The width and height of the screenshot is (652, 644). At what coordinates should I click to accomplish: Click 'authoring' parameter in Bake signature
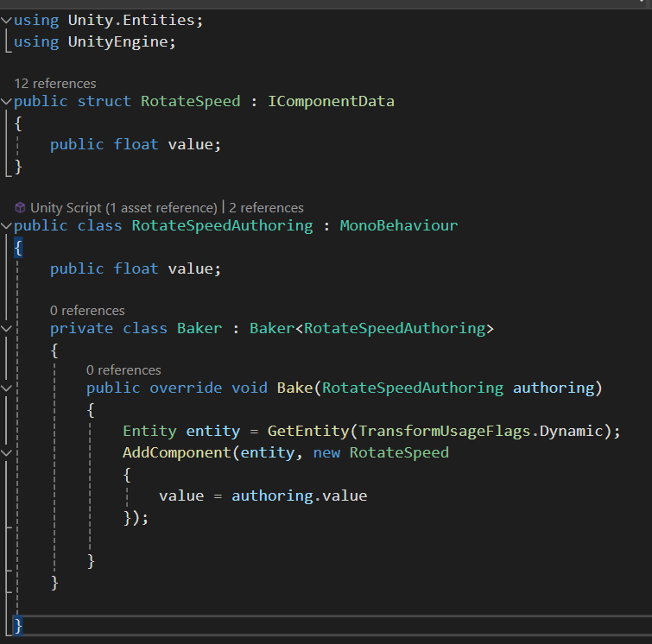[x=554, y=388]
